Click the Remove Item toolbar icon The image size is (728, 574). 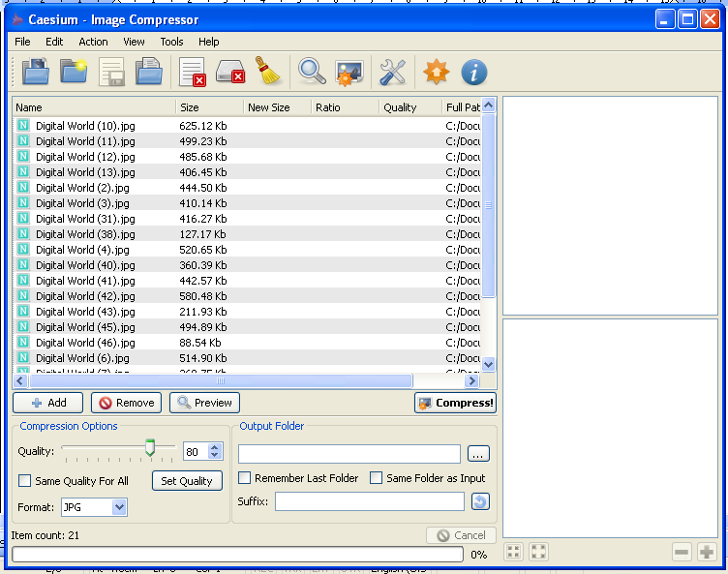pyautogui.click(x=193, y=72)
